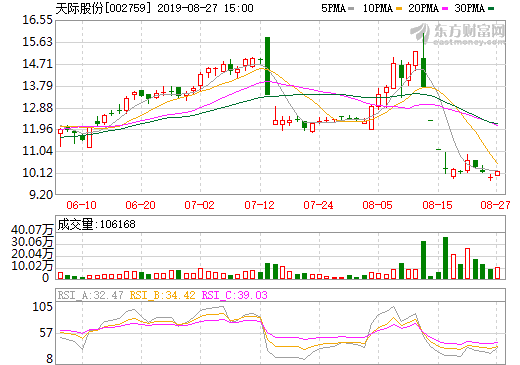Select the 08-05 date label

[377, 205]
